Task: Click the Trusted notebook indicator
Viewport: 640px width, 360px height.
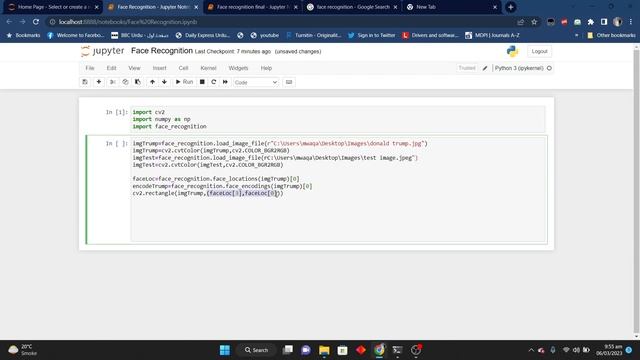Action: coord(467,68)
